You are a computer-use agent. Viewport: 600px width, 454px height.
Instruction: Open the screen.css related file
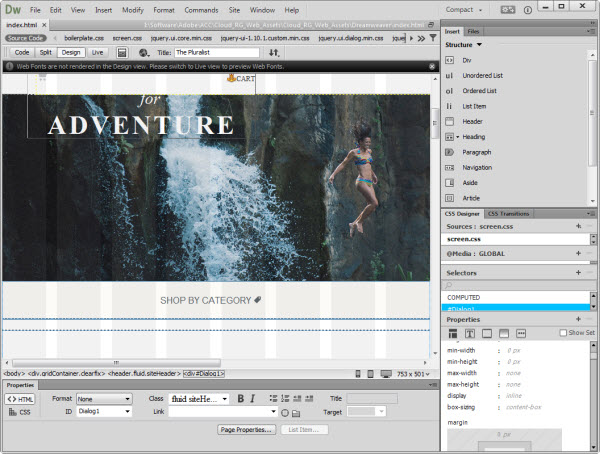click(x=127, y=38)
